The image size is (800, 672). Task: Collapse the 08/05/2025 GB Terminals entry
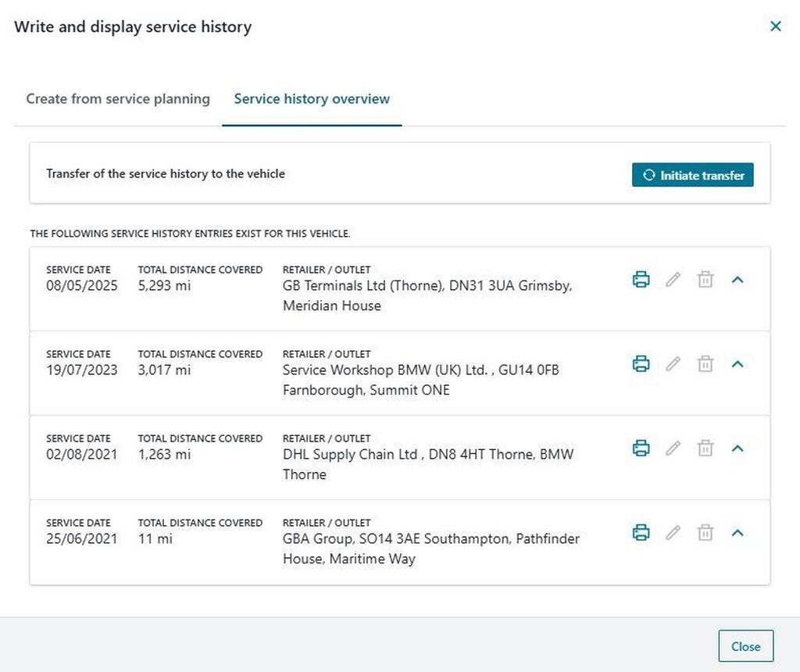click(737, 280)
